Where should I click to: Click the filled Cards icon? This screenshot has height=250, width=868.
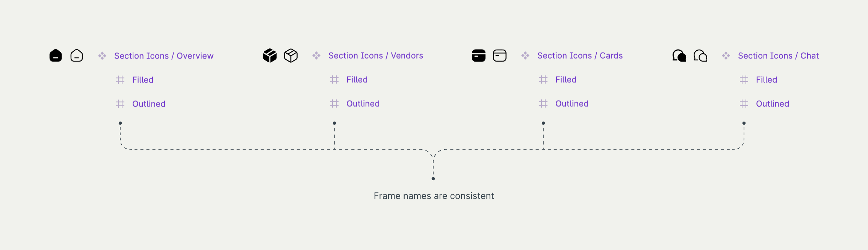coord(479,56)
